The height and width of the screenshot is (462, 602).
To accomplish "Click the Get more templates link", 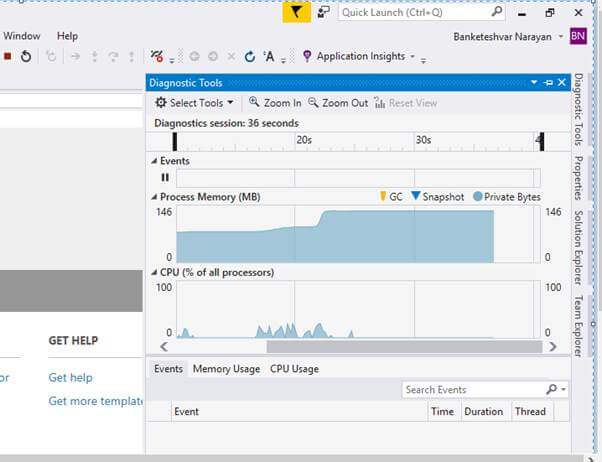I will [96, 401].
